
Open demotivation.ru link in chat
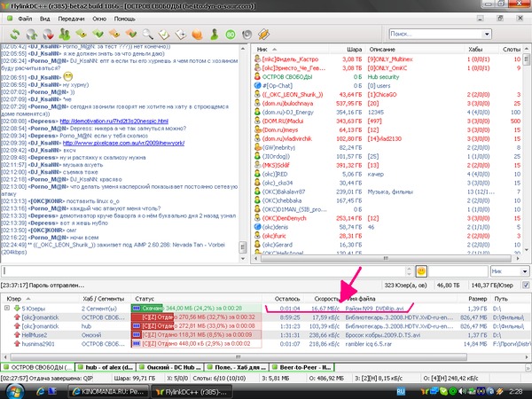114,121
